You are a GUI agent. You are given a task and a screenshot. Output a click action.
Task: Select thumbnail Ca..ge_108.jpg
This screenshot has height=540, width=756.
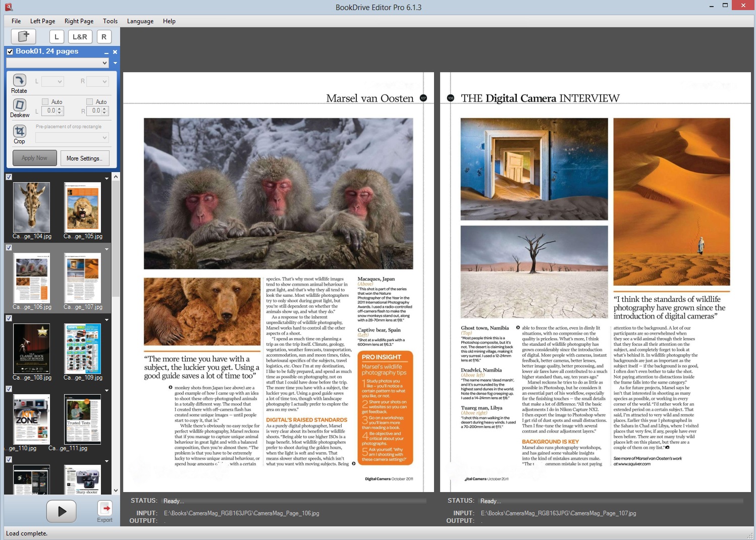pyautogui.click(x=32, y=349)
